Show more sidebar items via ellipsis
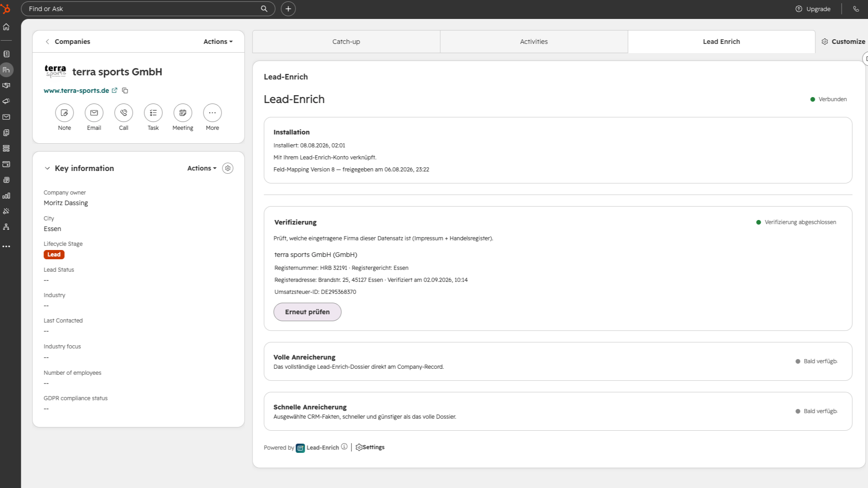The image size is (868, 488). [x=6, y=246]
